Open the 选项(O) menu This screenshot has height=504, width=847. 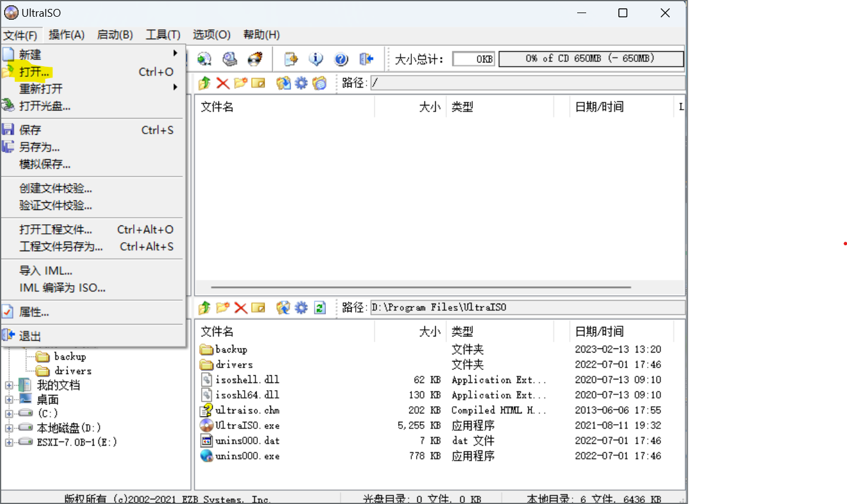(x=211, y=35)
